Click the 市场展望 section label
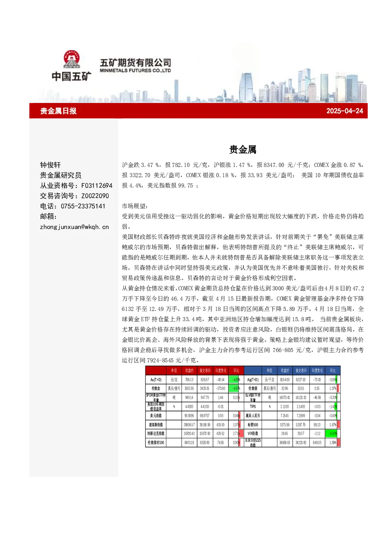Screen dimensions: 392x555 tap(135, 206)
